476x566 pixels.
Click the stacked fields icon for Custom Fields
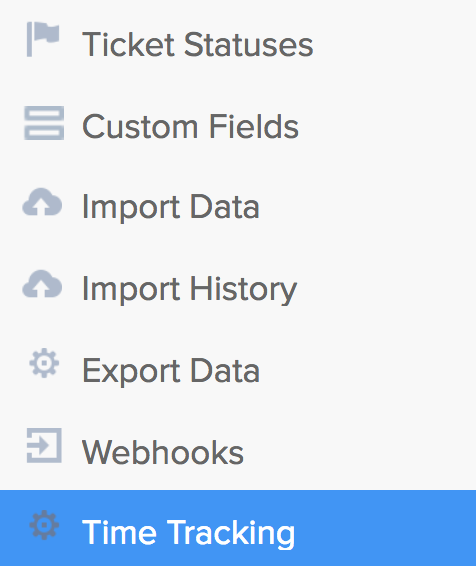coord(44,123)
